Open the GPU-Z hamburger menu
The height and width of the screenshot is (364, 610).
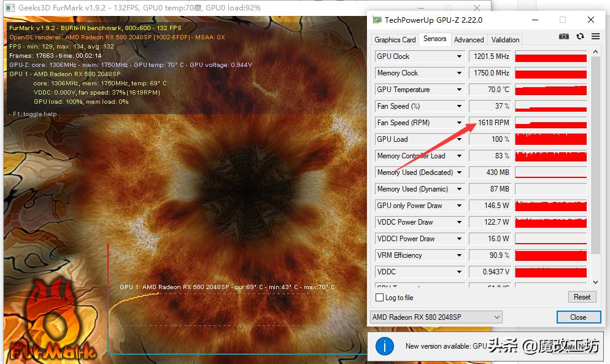point(595,37)
